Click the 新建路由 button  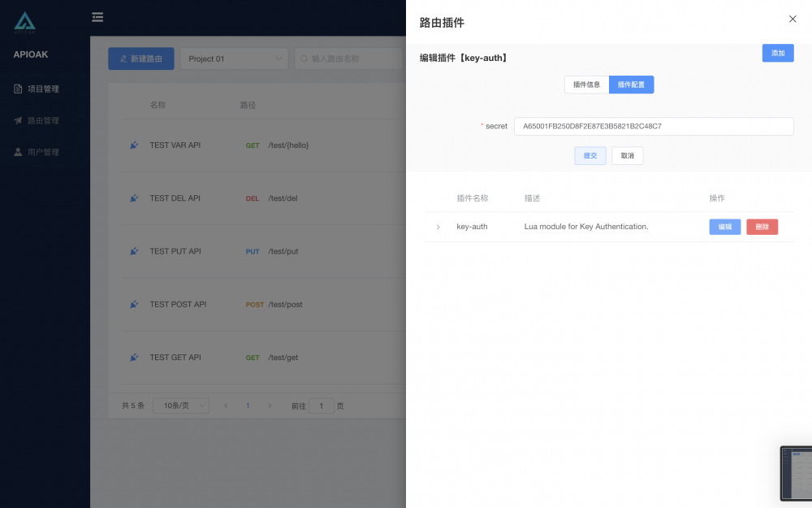point(140,59)
